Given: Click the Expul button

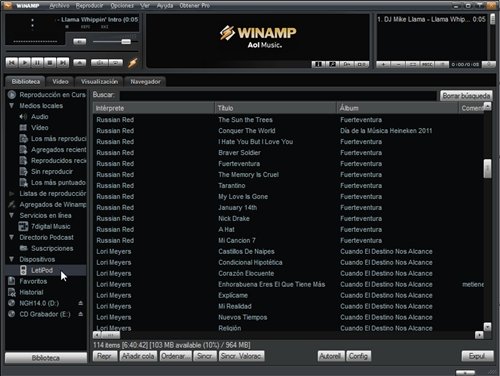Looking at the screenshot, I should click(x=477, y=356).
